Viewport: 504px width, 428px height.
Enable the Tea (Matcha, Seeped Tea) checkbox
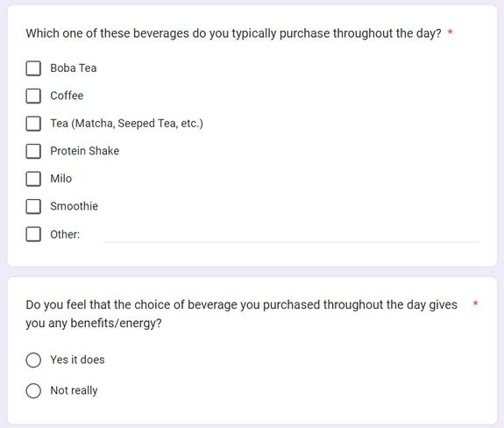click(x=33, y=124)
